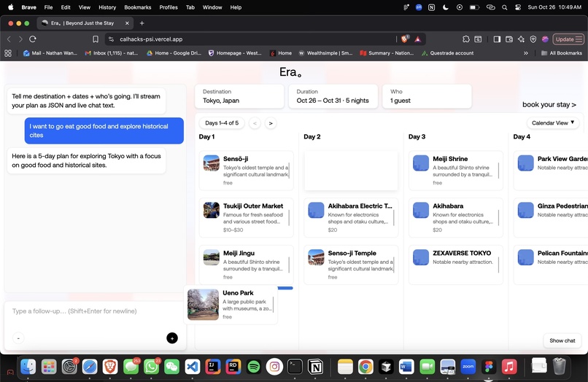Image resolution: width=588 pixels, height=382 pixels.
Task: Select the Era. browser tab
Action: point(85,23)
